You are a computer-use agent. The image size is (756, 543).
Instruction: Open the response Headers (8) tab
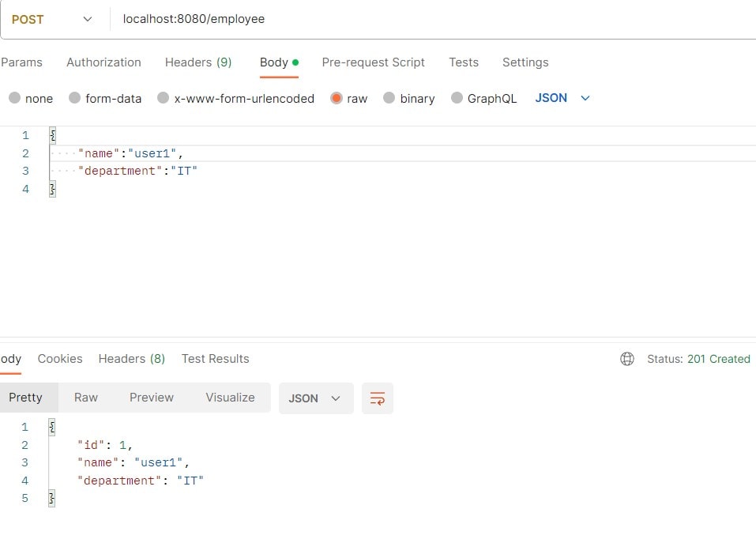132,359
